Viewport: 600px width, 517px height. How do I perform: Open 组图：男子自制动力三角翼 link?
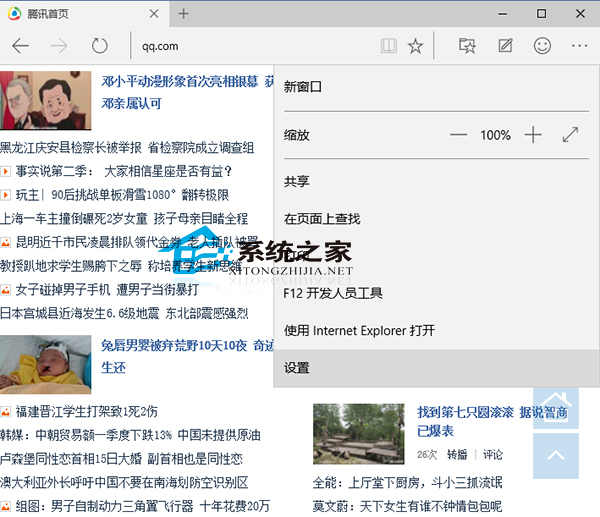click(142, 506)
